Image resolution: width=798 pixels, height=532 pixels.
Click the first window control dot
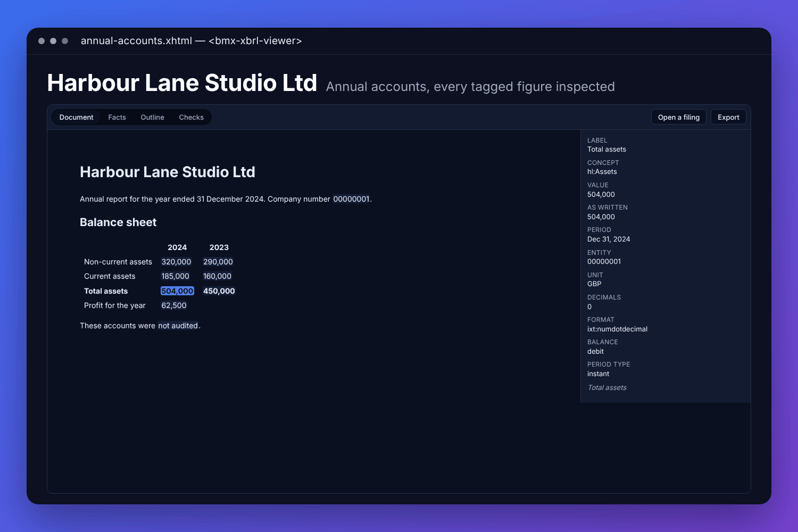click(41, 41)
